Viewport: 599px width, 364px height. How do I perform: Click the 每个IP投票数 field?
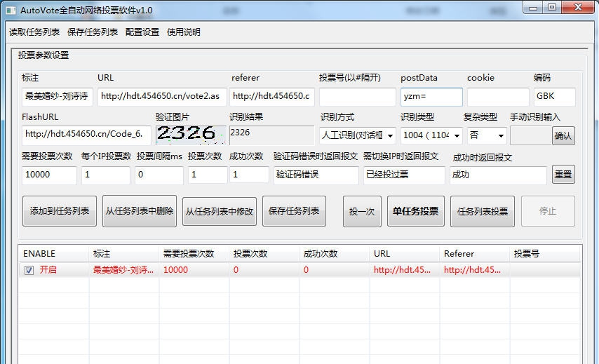point(105,175)
